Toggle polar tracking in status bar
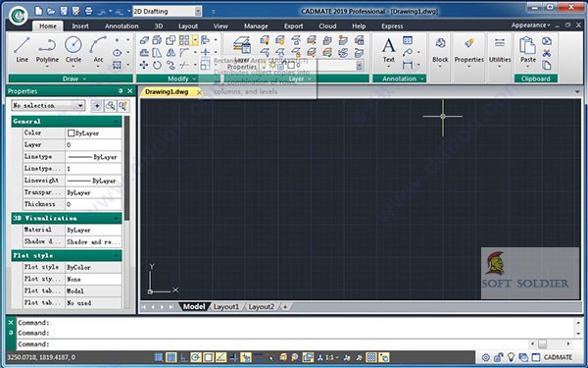The image size is (588, 368). click(x=196, y=357)
